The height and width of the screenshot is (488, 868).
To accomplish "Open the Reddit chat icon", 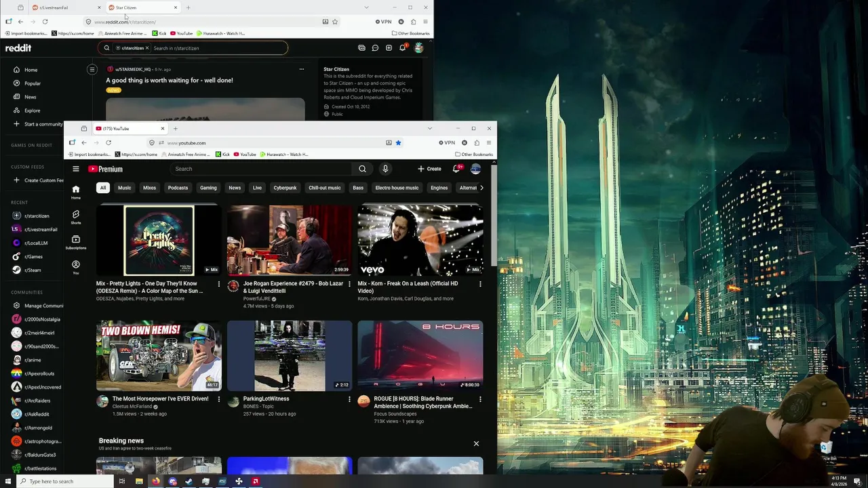I will coord(375,48).
